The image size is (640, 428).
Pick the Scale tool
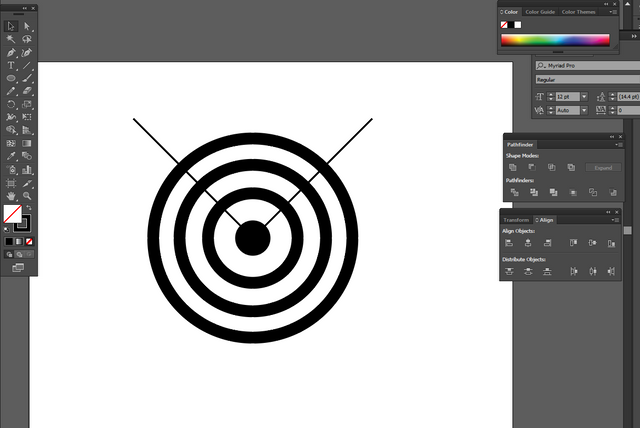(x=27, y=104)
